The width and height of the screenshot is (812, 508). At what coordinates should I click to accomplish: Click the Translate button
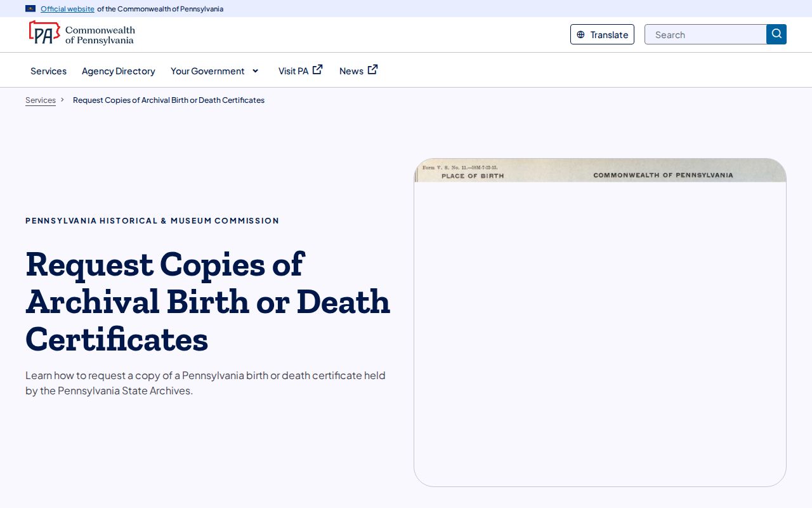[x=602, y=34]
